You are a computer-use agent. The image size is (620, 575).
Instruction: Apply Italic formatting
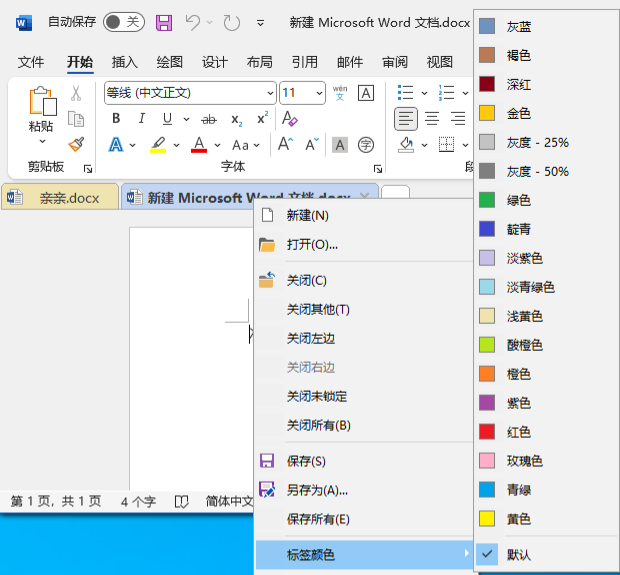(x=142, y=118)
